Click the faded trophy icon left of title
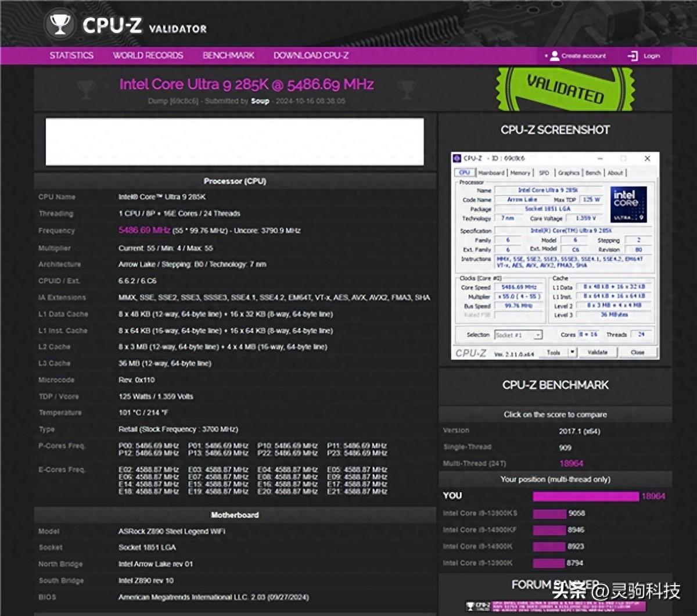 tap(86, 89)
